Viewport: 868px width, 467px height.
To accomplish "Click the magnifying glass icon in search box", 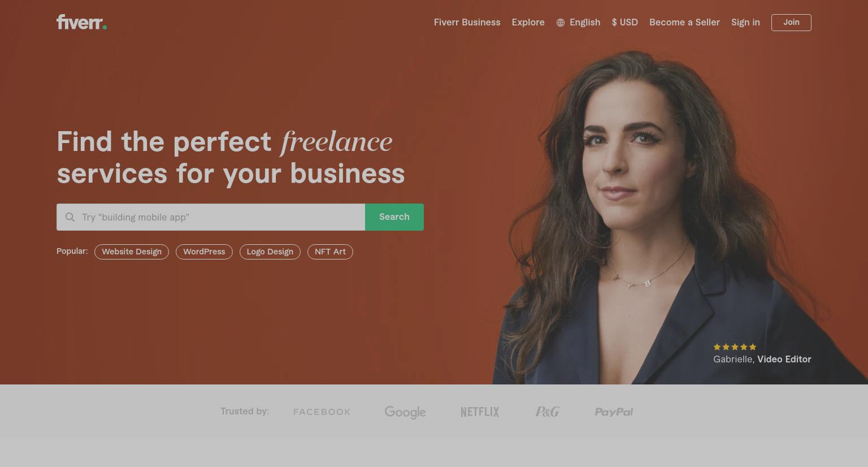I will pyautogui.click(x=70, y=217).
